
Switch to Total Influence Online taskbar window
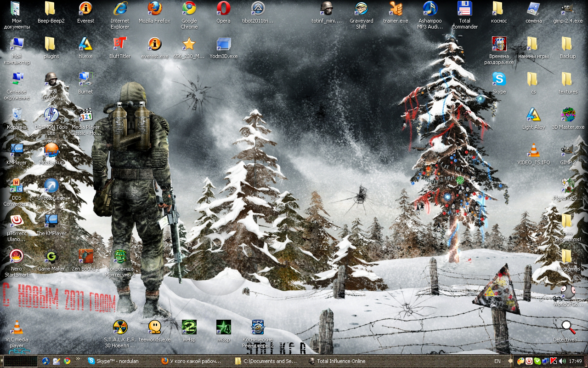click(340, 361)
